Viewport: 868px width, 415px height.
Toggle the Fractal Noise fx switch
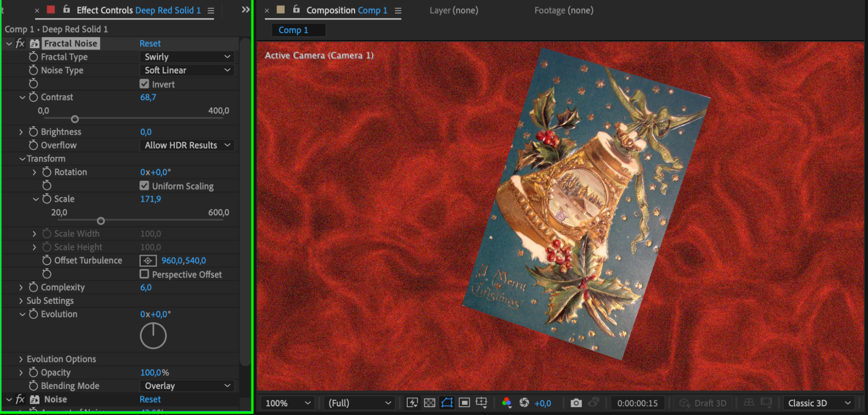pyautogui.click(x=20, y=43)
